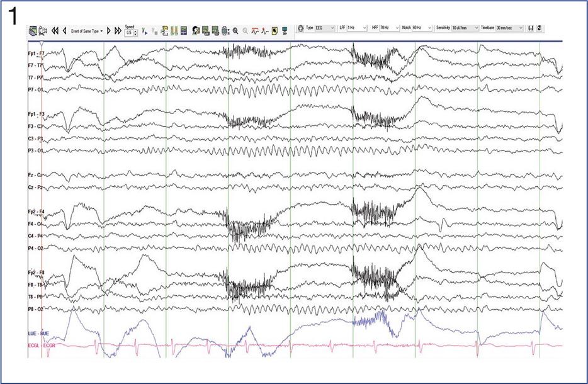The width and height of the screenshot is (588, 384).
Task: Click the yellow note annotation icon
Action: coord(274,31)
